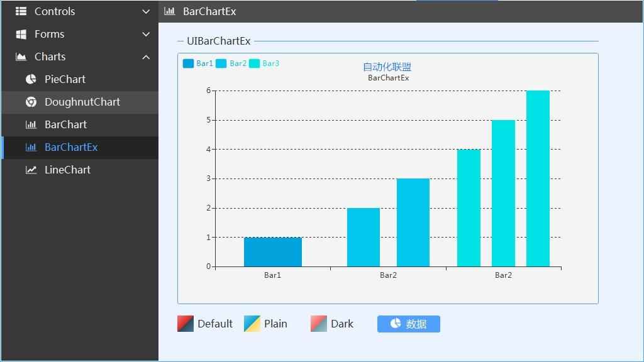Click the pie icon on the 数据 button

[x=396, y=323]
